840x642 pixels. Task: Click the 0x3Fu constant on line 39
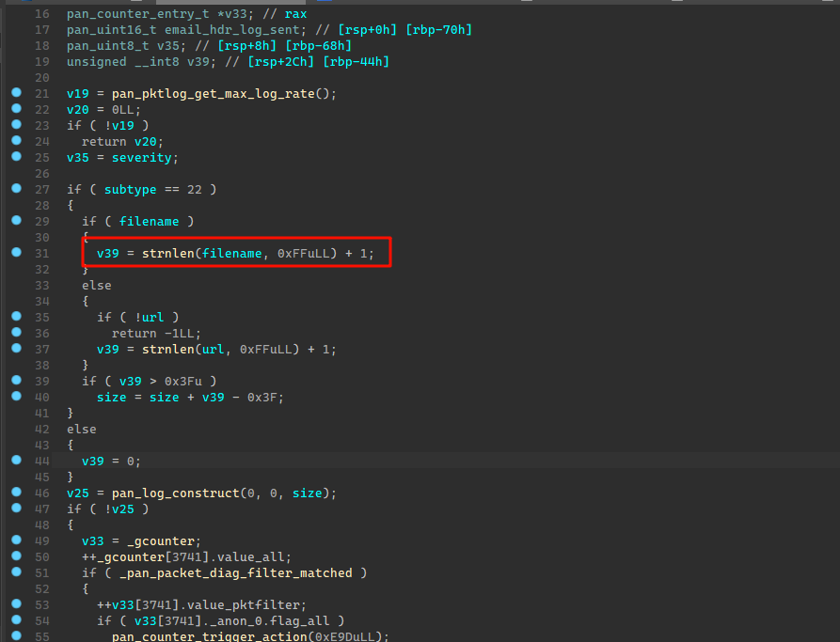[182, 382]
